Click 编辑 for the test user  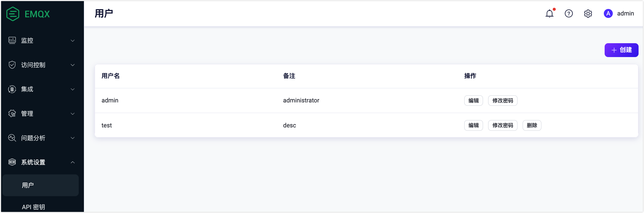(473, 126)
